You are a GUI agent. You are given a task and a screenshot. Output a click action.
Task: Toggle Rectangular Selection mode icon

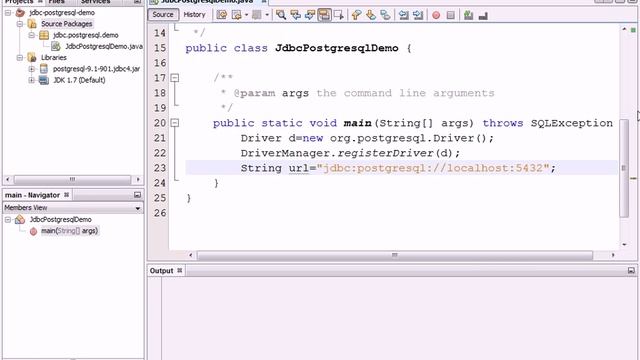point(339,15)
